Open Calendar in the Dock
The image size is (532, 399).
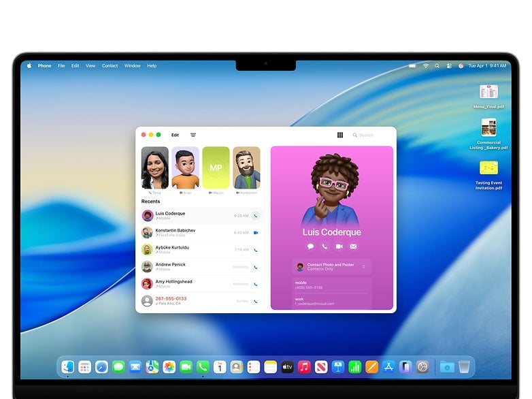click(220, 367)
